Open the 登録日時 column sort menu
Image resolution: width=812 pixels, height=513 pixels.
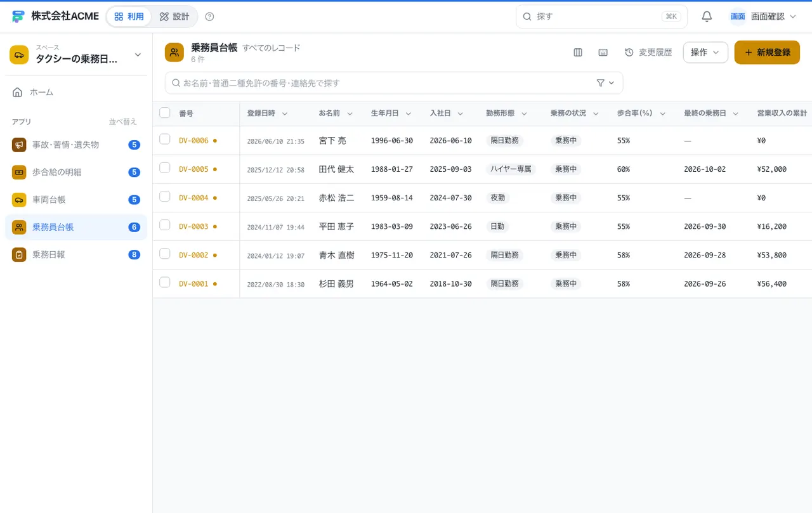click(x=285, y=114)
